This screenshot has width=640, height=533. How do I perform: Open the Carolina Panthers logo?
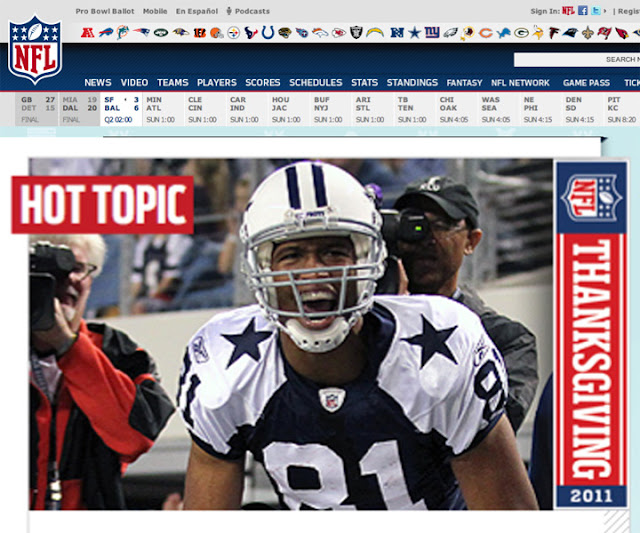(x=570, y=33)
